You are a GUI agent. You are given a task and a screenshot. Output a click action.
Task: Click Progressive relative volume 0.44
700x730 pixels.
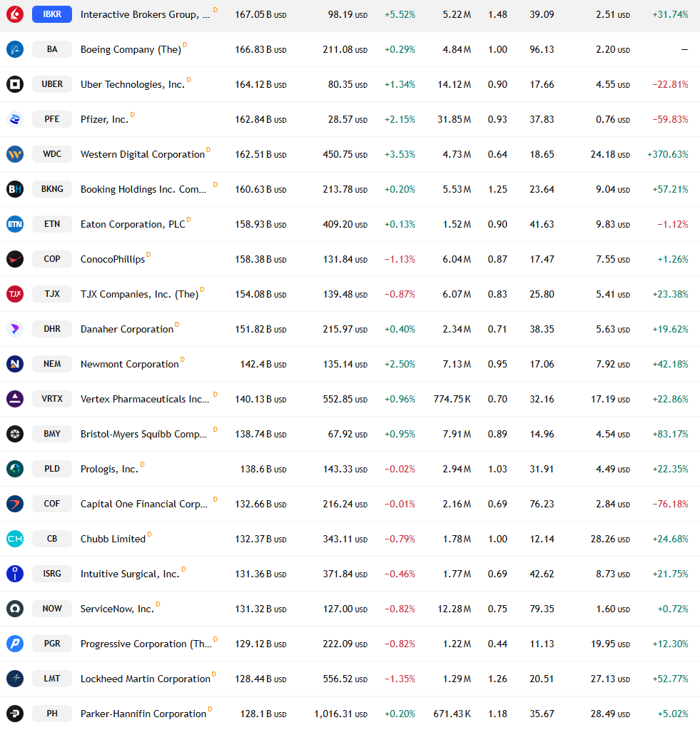click(497, 644)
